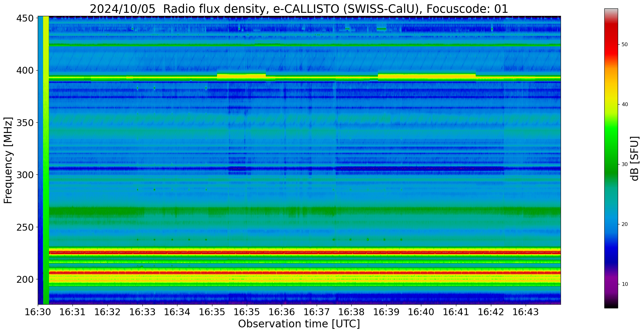Click the 'dB [SFU]' colorbar label
Viewport: 644px width, 333px height.
pyautogui.click(x=635, y=159)
